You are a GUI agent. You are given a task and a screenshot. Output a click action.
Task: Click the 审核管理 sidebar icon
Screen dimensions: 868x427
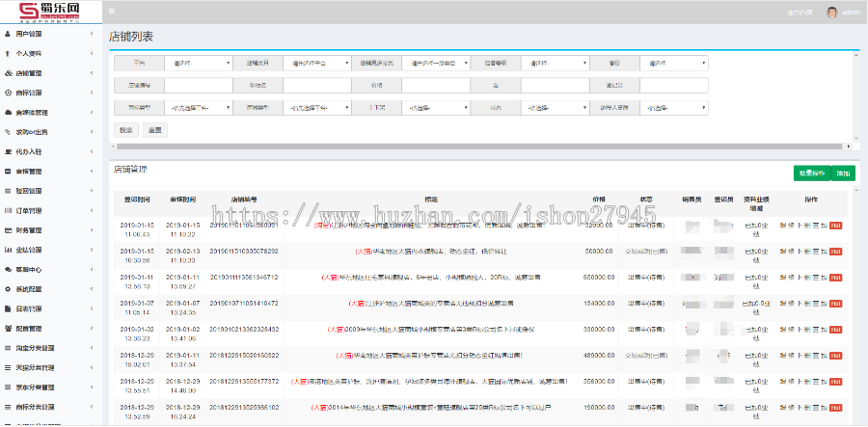coord(8,172)
